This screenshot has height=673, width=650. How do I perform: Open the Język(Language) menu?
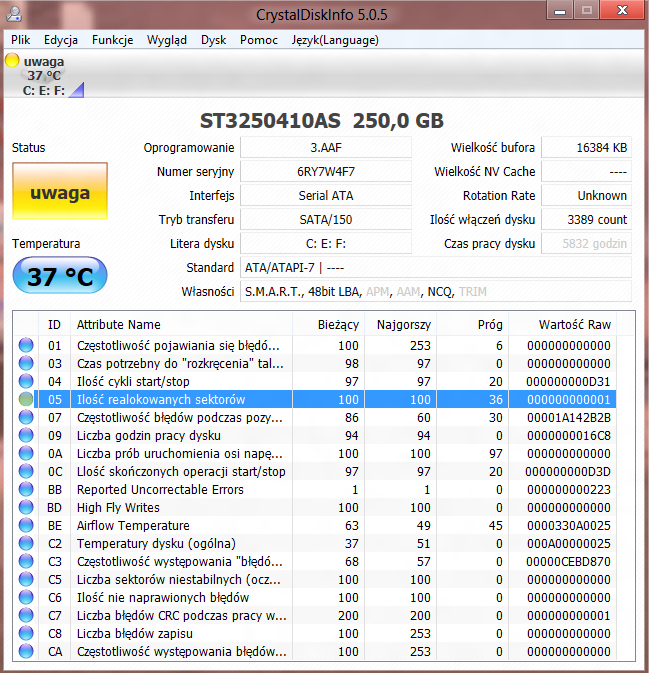click(335, 40)
